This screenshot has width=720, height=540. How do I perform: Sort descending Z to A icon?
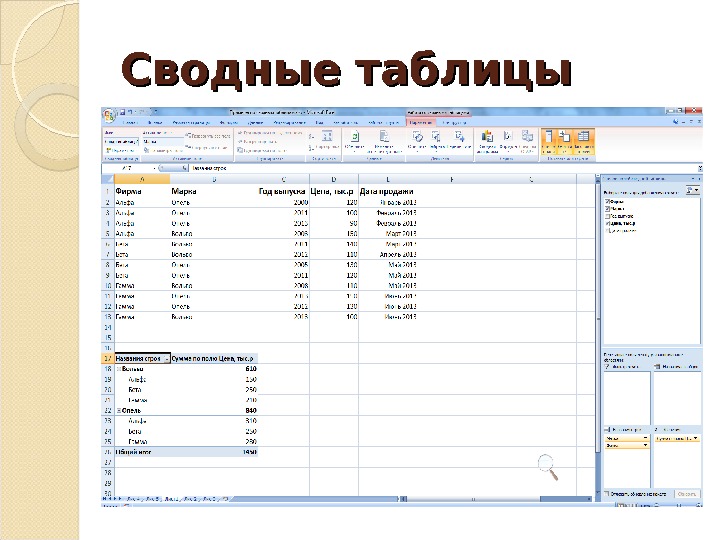[311, 147]
